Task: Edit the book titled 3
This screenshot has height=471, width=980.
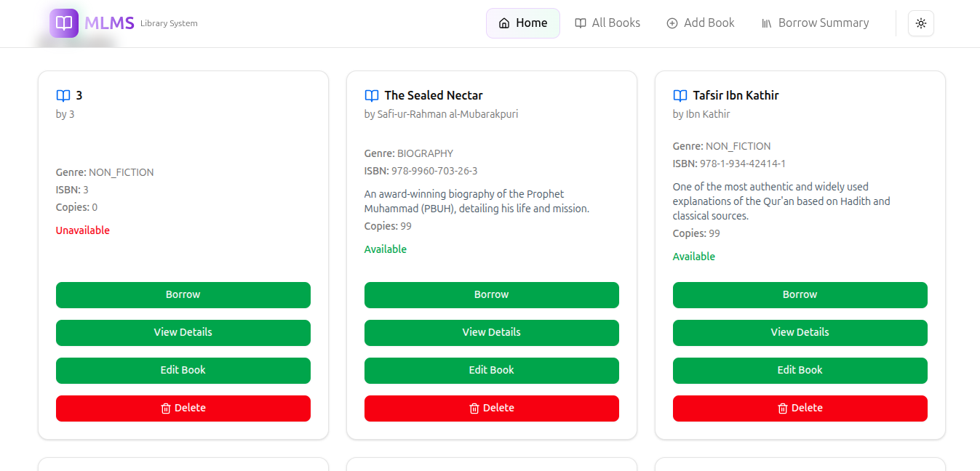Action: pos(183,371)
